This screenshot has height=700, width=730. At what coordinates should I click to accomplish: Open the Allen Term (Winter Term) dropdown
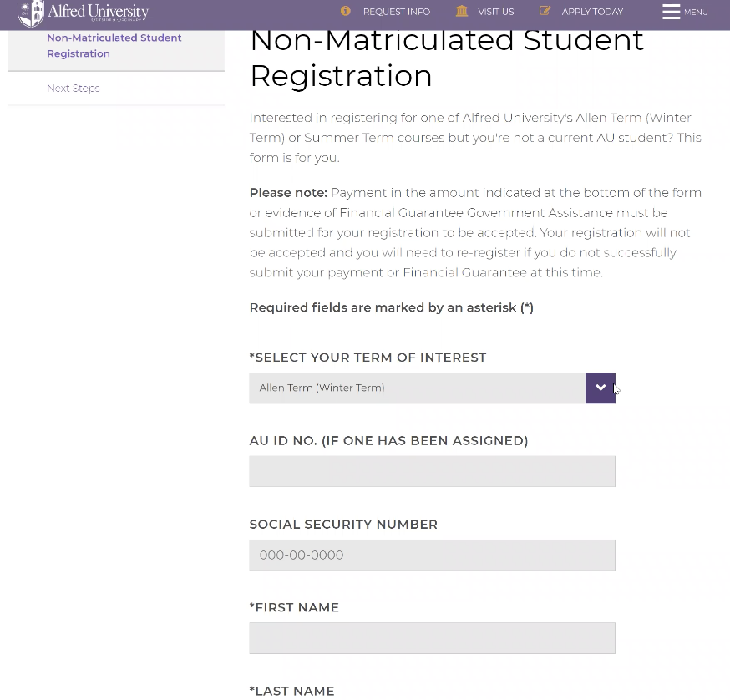tap(432, 388)
